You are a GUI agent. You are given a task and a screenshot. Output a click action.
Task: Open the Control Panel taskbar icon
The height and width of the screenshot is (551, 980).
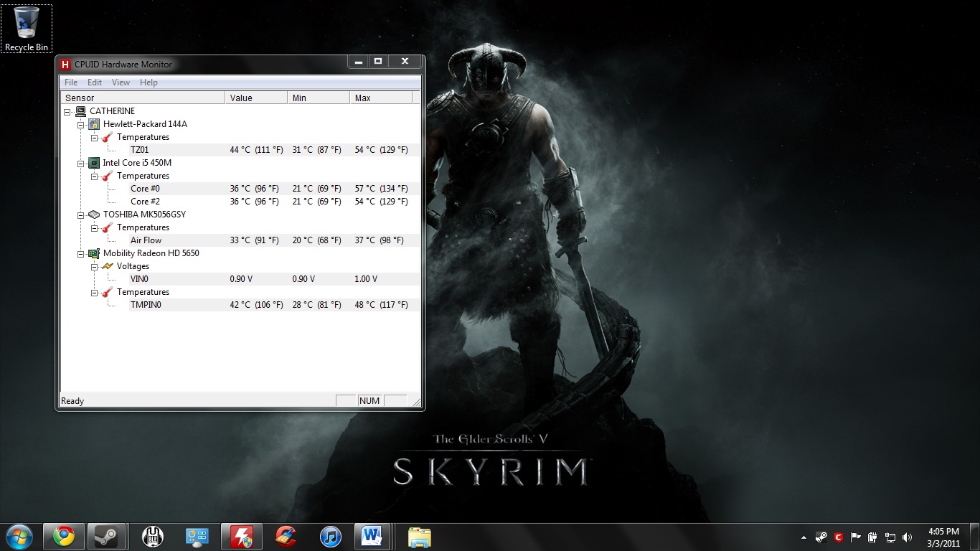point(197,537)
